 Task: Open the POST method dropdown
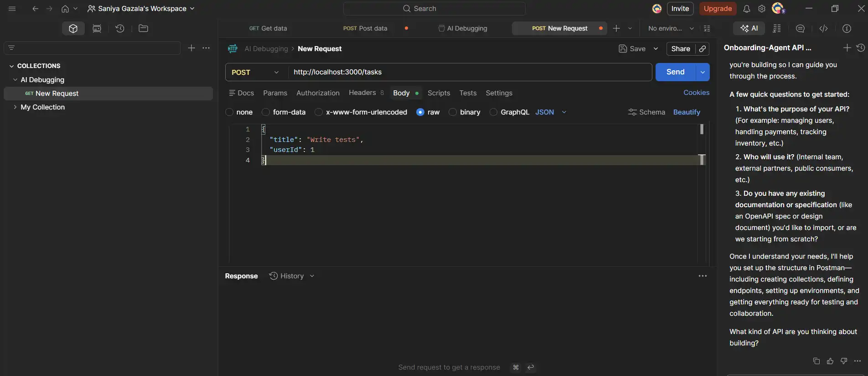256,73
